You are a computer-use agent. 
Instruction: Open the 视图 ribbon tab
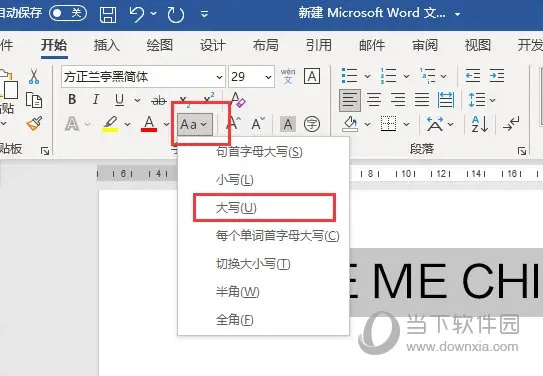pyautogui.click(x=478, y=45)
